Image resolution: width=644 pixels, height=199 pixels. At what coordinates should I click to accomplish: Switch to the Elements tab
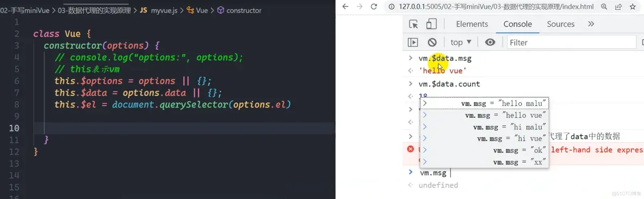pyautogui.click(x=472, y=25)
